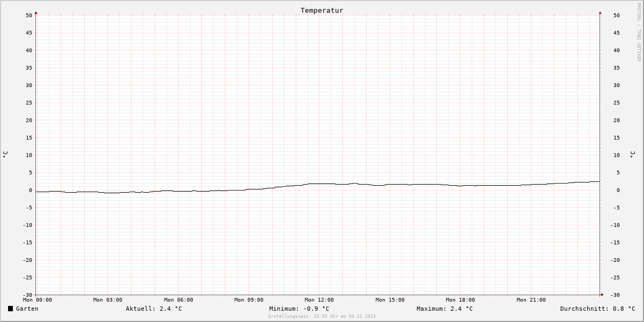Click the 20 label on right y-axis

(617, 120)
